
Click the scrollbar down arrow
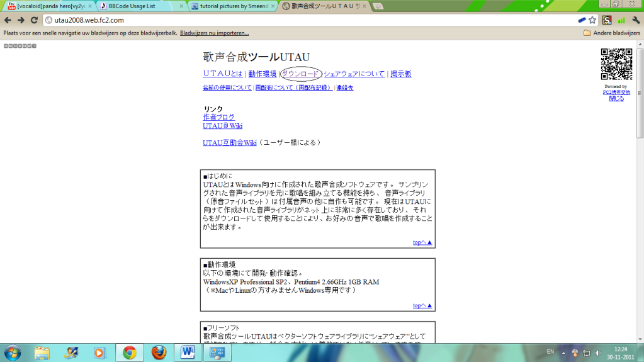pyautogui.click(x=640, y=339)
